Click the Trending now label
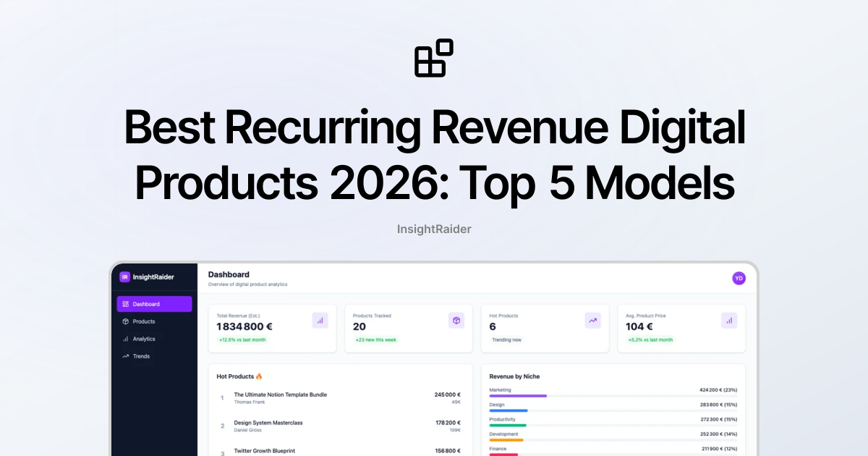The height and width of the screenshot is (456, 868). (506, 339)
